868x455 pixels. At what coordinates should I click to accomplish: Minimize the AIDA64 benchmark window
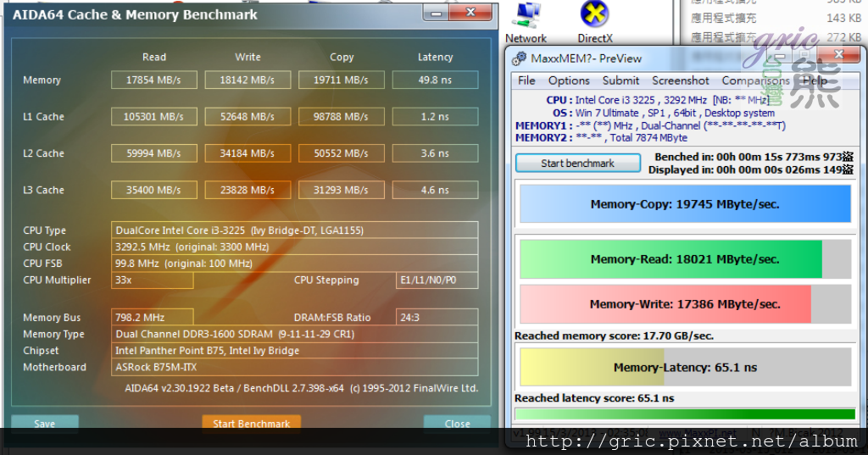(437, 12)
